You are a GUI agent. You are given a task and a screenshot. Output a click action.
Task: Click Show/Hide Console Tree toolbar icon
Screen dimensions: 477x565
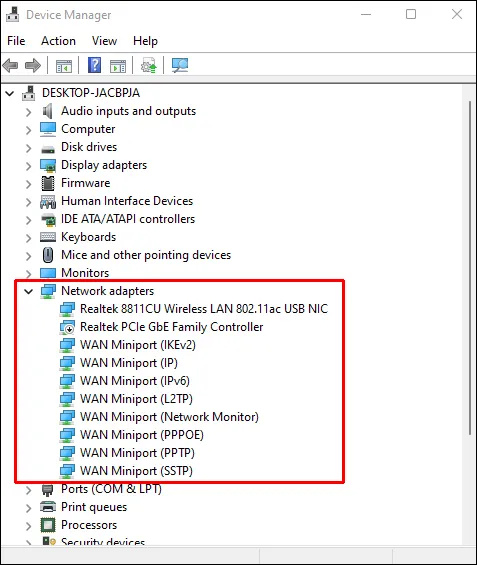pos(64,66)
